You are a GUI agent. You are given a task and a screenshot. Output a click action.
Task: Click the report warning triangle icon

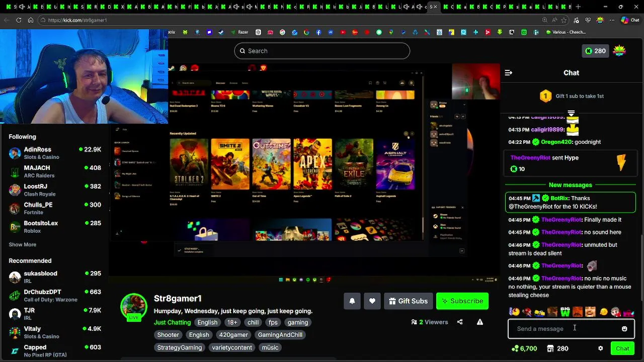[480, 322]
